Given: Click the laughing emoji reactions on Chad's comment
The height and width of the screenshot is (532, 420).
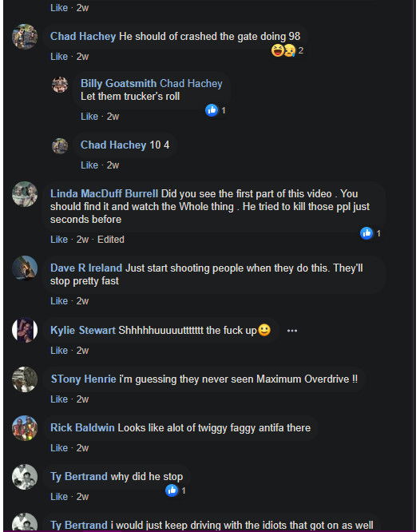Looking at the screenshot, I should click(x=283, y=50).
